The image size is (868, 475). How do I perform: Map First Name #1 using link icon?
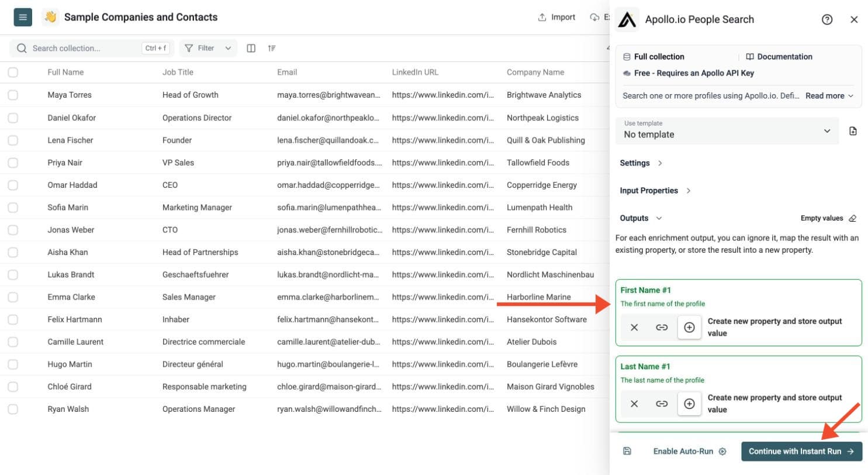pyautogui.click(x=662, y=328)
